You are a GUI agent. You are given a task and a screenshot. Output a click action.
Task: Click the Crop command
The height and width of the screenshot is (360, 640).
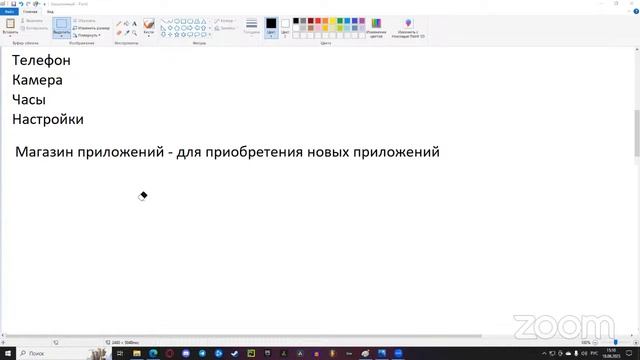coord(84,21)
